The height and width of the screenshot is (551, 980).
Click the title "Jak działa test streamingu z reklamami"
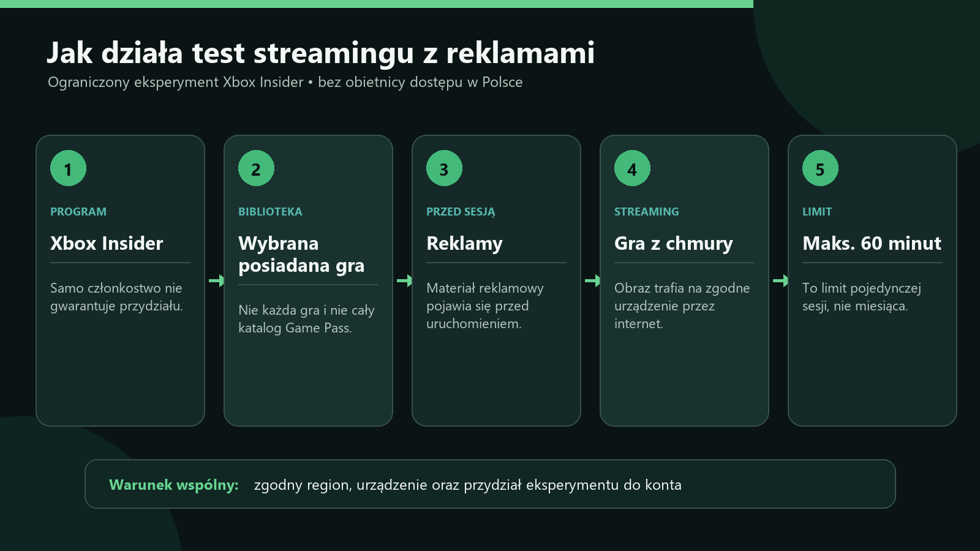pyautogui.click(x=320, y=53)
